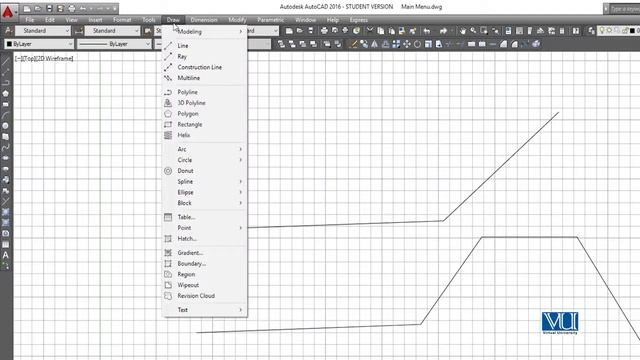Expand the Ellipse submenu in Draw menu
The height and width of the screenshot is (360, 640).
pos(204,192)
